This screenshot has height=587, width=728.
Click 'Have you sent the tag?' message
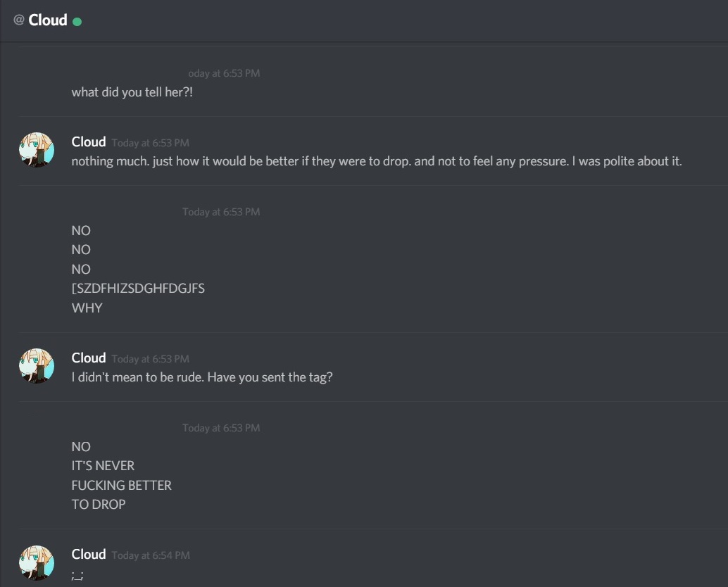(x=270, y=377)
